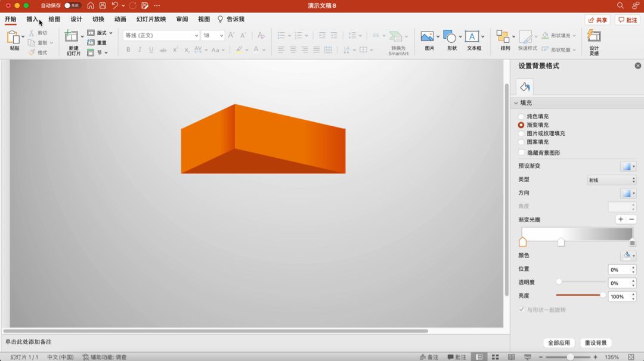Click Slide Sorter view icon
Image resolution: width=644 pixels, height=361 pixels.
[x=496, y=357]
